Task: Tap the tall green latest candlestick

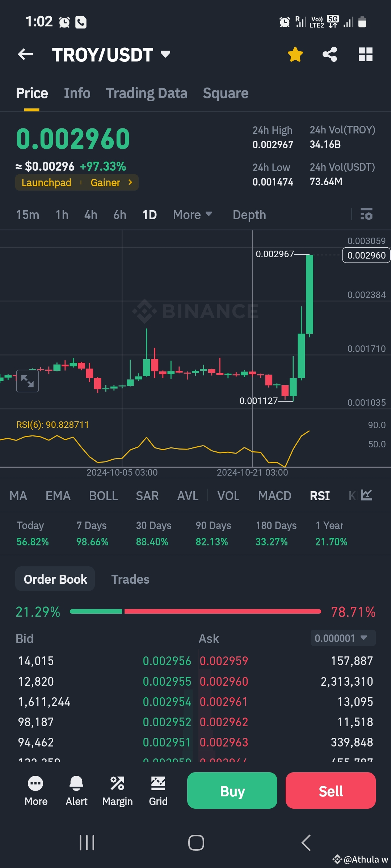Action: pyautogui.click(x=310, y=295)
